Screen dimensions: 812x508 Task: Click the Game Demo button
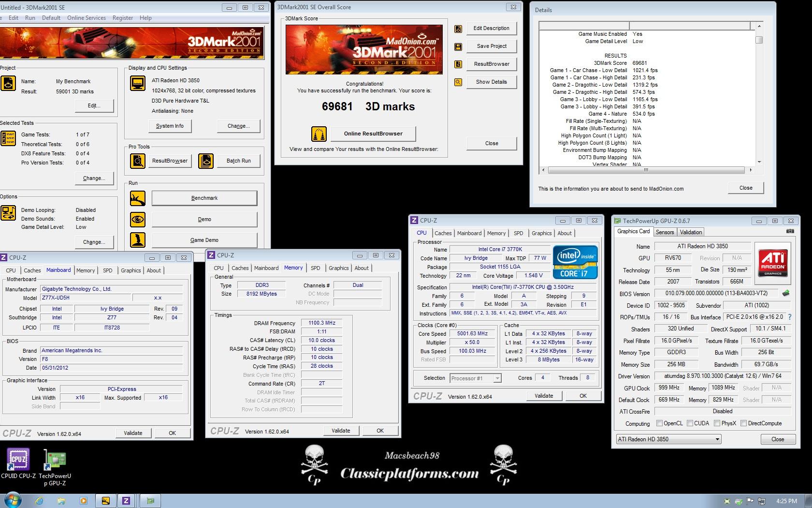(x=204, y=240)
